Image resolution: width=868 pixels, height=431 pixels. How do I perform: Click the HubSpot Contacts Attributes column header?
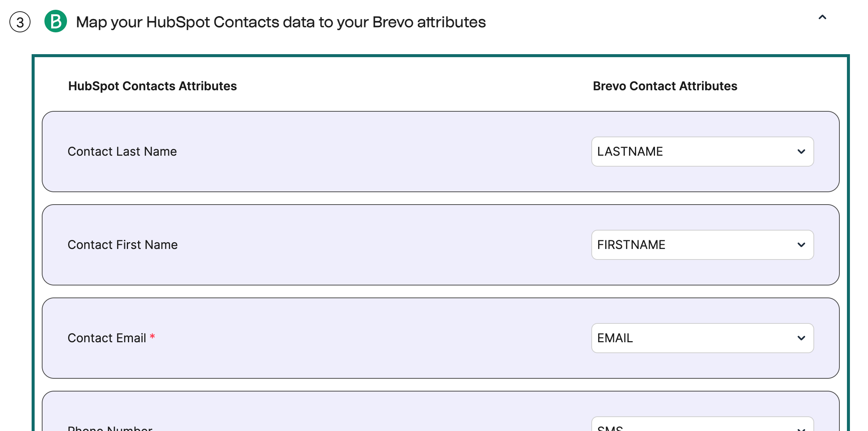[152, 86]
